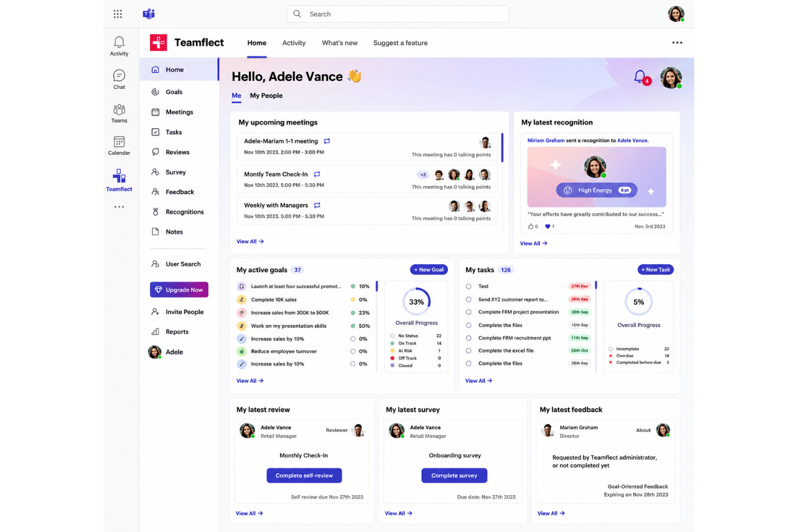Click the notification bell with badge 4

(x=641, y=78)
